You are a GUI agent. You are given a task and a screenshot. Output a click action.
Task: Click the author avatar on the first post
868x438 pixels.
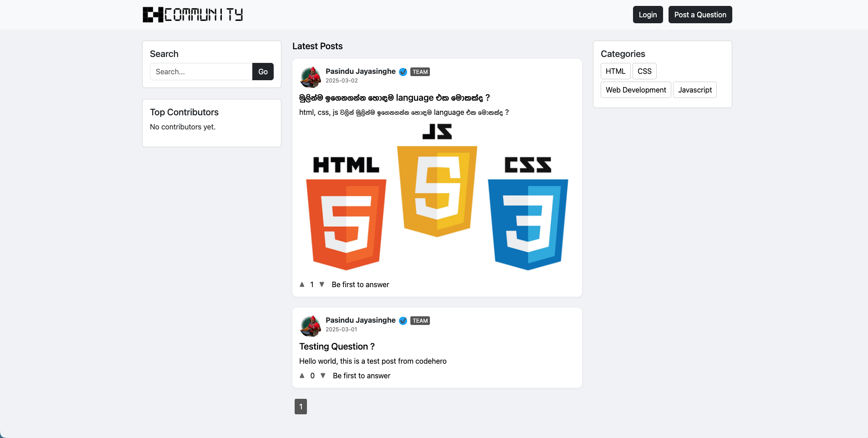(311, 76)
